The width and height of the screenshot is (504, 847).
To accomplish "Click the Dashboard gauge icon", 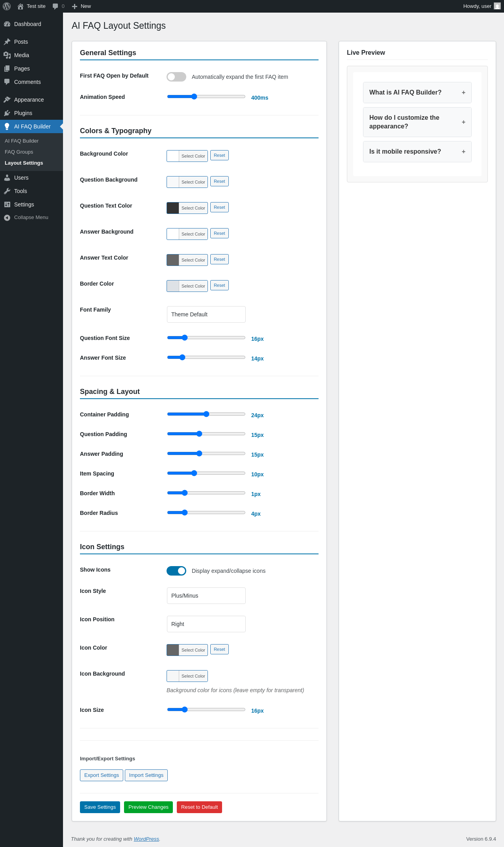I will point(7,24).
